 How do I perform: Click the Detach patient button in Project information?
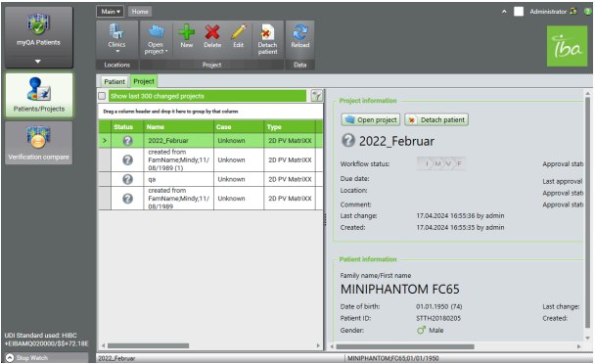tap(436, 119)
